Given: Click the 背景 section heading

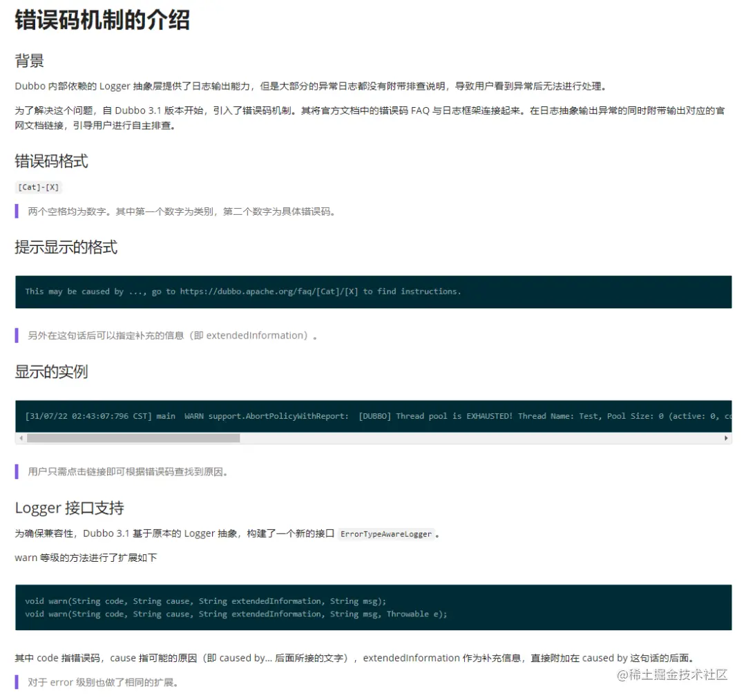Looking at the screenshot, I should [30, 60].
